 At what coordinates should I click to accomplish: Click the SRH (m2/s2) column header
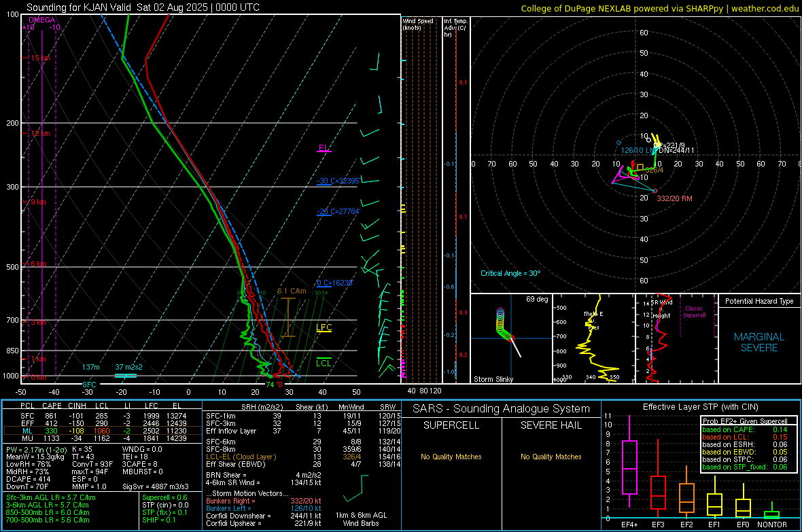[264, 407]
